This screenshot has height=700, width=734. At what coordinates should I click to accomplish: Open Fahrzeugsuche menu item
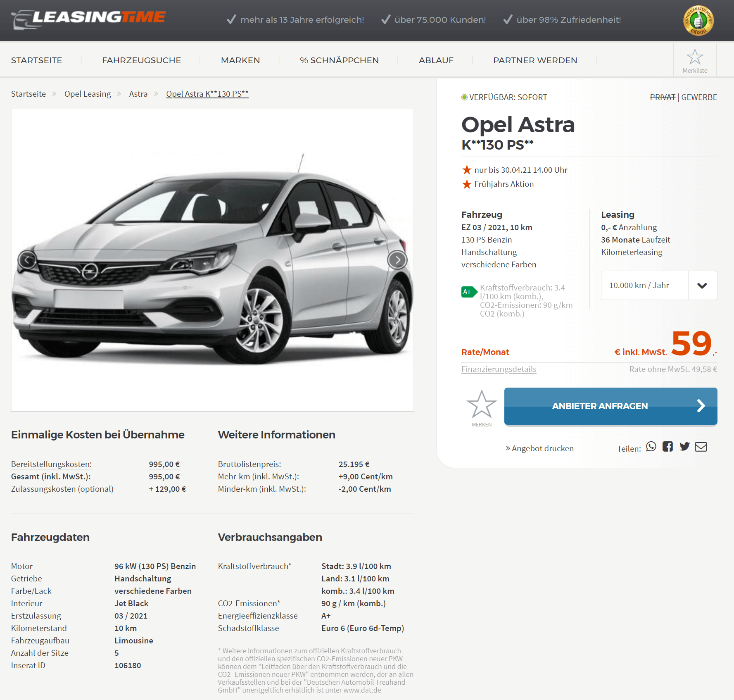tap(142, 60)
